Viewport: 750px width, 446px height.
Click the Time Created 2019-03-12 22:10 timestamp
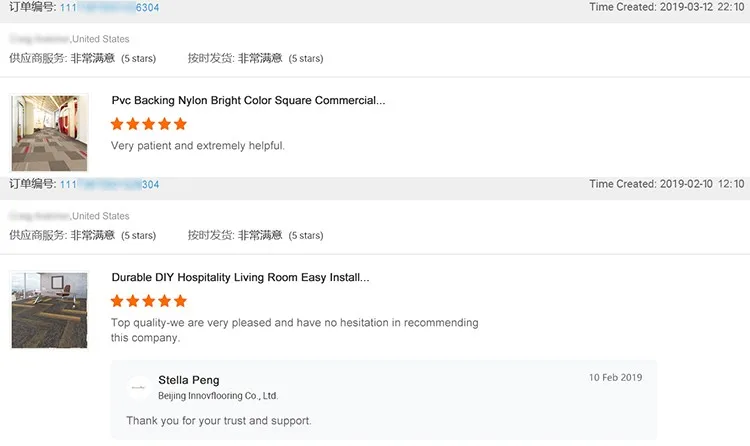(666, 8)
